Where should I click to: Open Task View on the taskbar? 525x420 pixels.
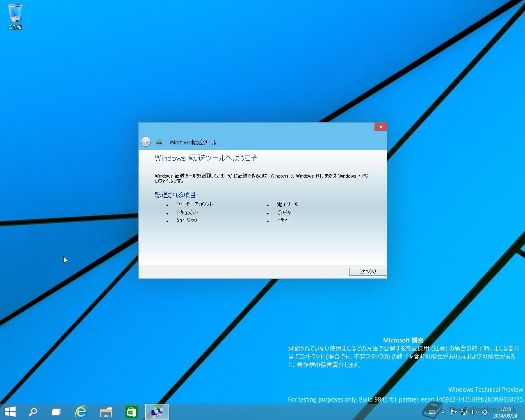pyautogui.click(x=56, y=412)
